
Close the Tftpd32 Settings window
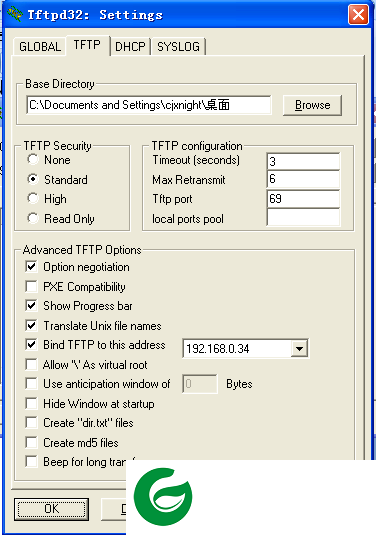pyautogui.click(x=358, y=15)
